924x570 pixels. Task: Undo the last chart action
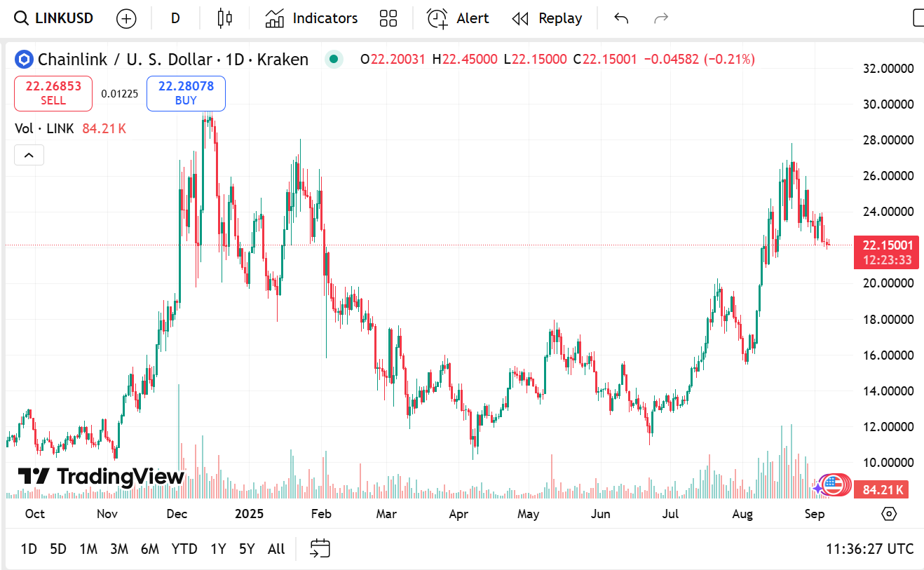[621, 18]
